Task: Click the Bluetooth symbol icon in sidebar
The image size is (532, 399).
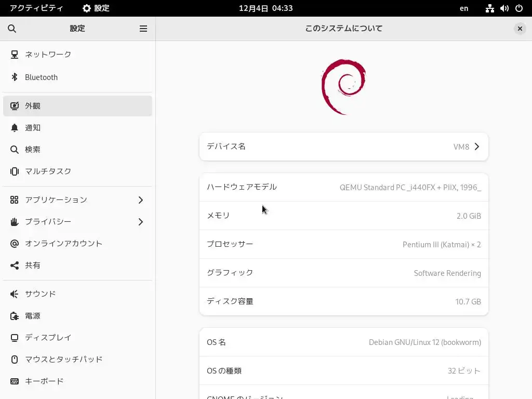Action: tap(14, 77)
